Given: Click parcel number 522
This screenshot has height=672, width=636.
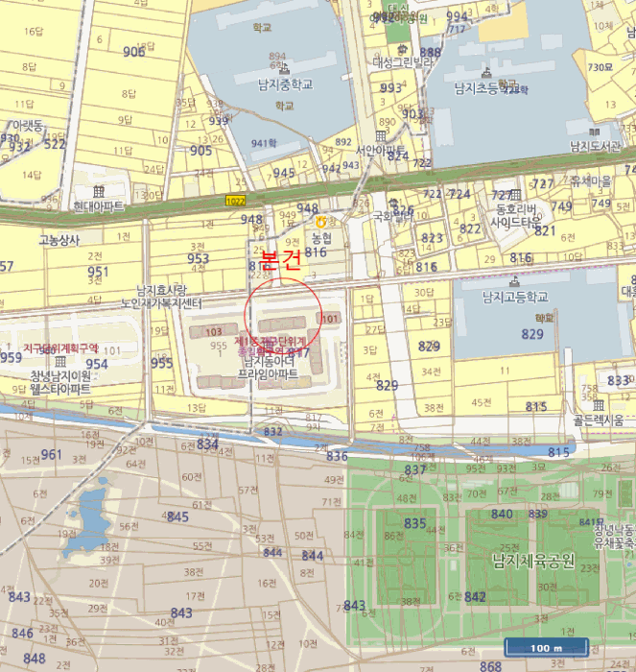Looking at the screenshot, I should coord(55,144).
